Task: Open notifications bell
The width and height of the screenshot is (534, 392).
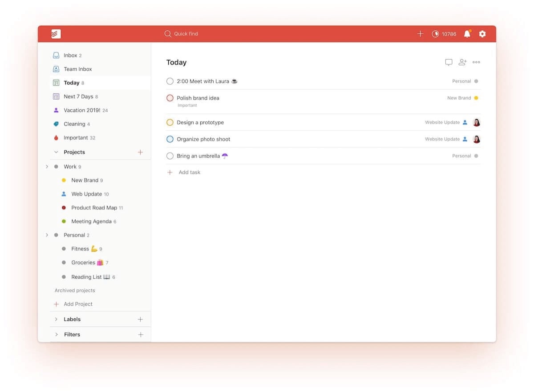Action: click(467, 33)
